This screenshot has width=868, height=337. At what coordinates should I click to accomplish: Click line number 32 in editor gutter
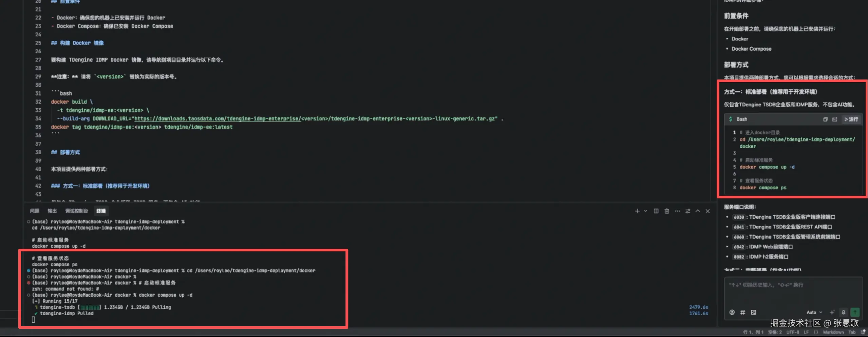point(38,102)
